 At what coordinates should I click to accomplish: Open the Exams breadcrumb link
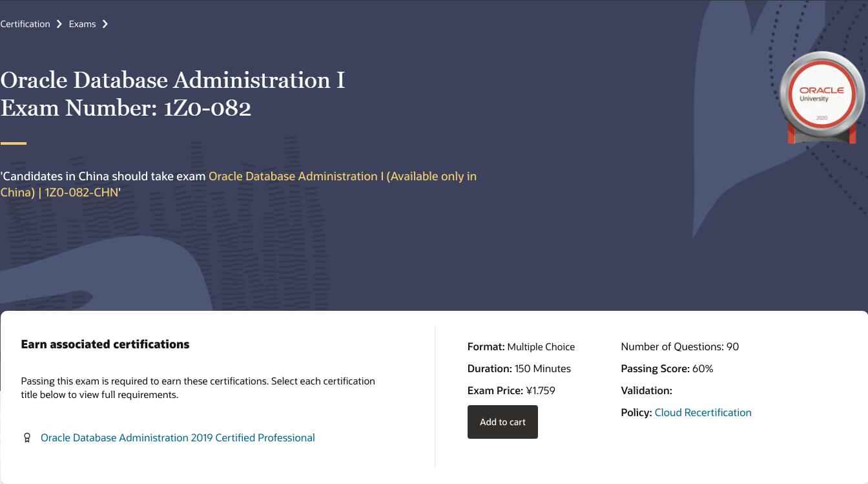82,24
